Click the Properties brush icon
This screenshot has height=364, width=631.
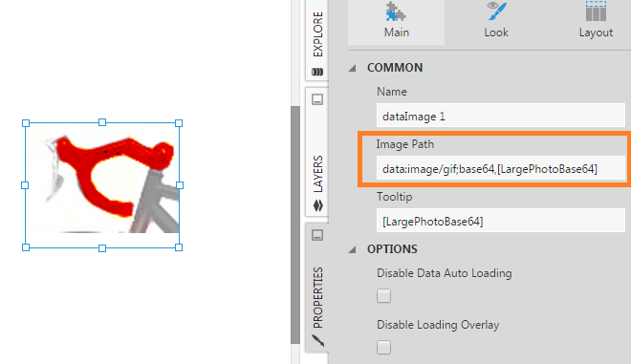(x=318, y=341)
